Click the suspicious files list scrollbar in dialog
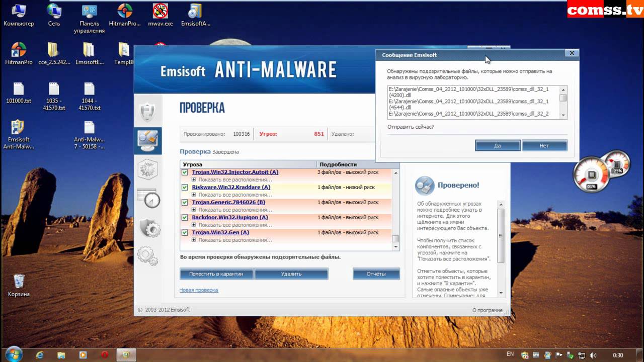The width and height of the screenshot is (644, 362). (x=563, y=102)
